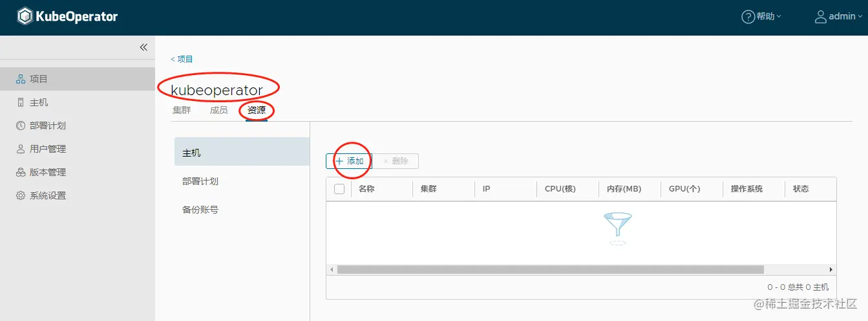Click the GPU(个) column header

[684, 189]
